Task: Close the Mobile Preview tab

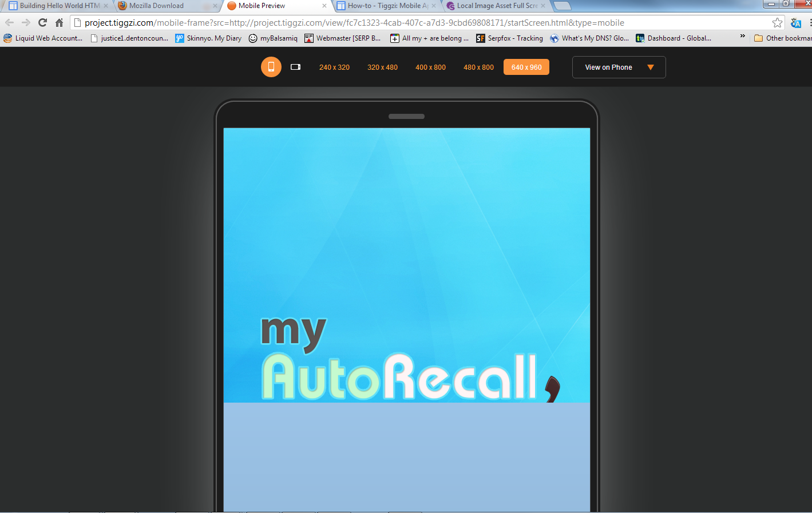Action: pos(324,6)
